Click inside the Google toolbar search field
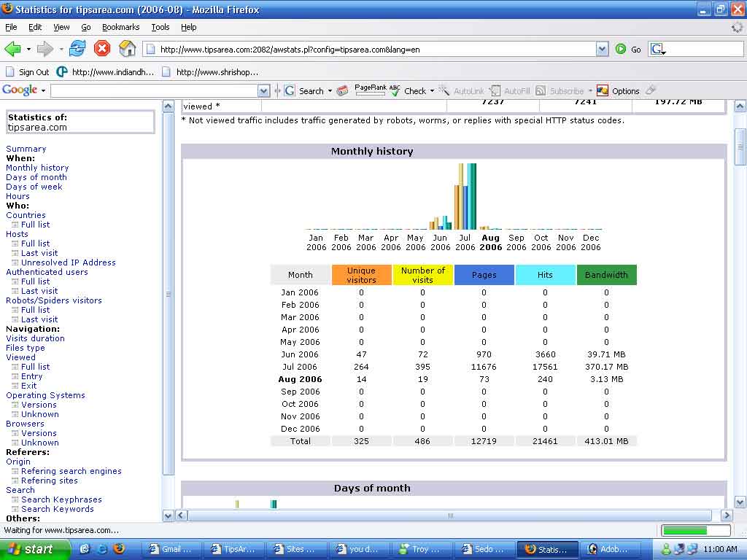 [154, 91]
